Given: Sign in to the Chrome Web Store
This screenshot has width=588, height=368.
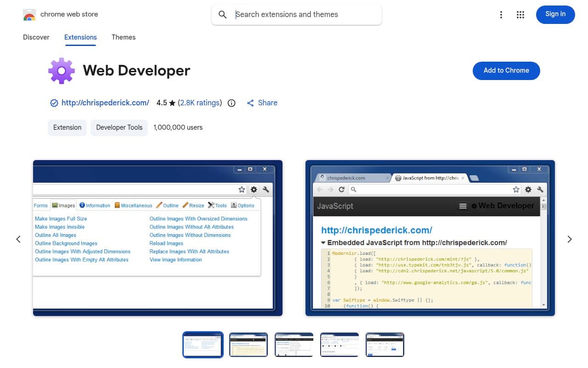Looking at the screenshot, I should [555, 14].
